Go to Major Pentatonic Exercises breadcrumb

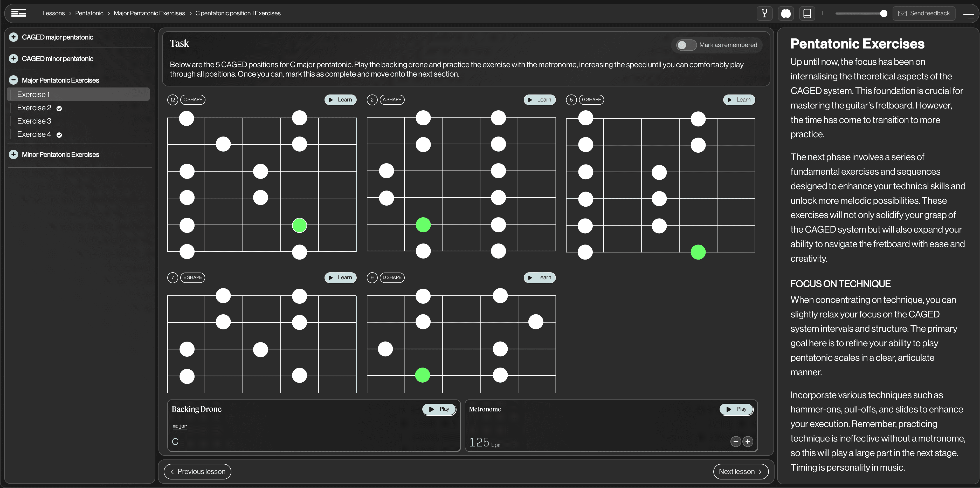coord(149,13)
